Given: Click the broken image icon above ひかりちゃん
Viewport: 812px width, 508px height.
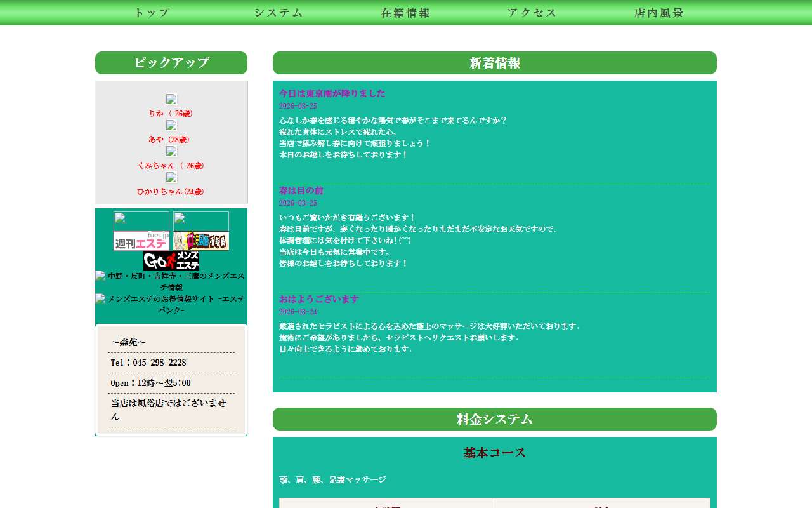Looking at the screenshot, I should [x=171, y=178].
